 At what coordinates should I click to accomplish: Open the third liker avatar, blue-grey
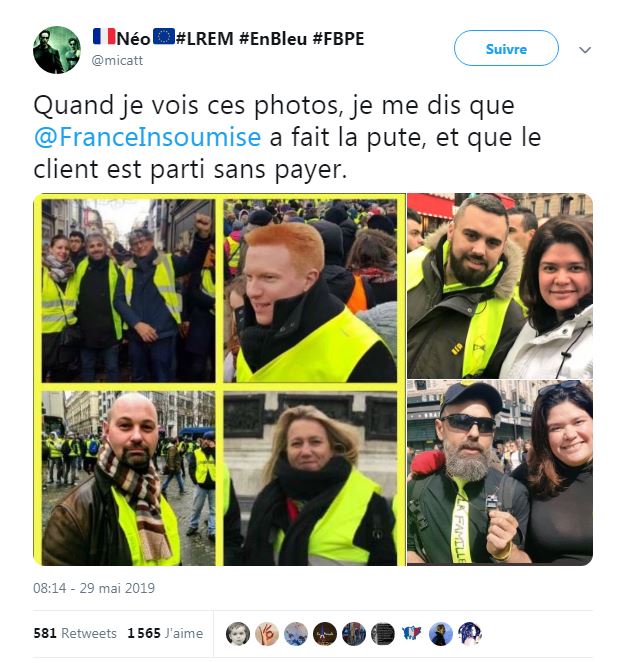coord(296,634)
